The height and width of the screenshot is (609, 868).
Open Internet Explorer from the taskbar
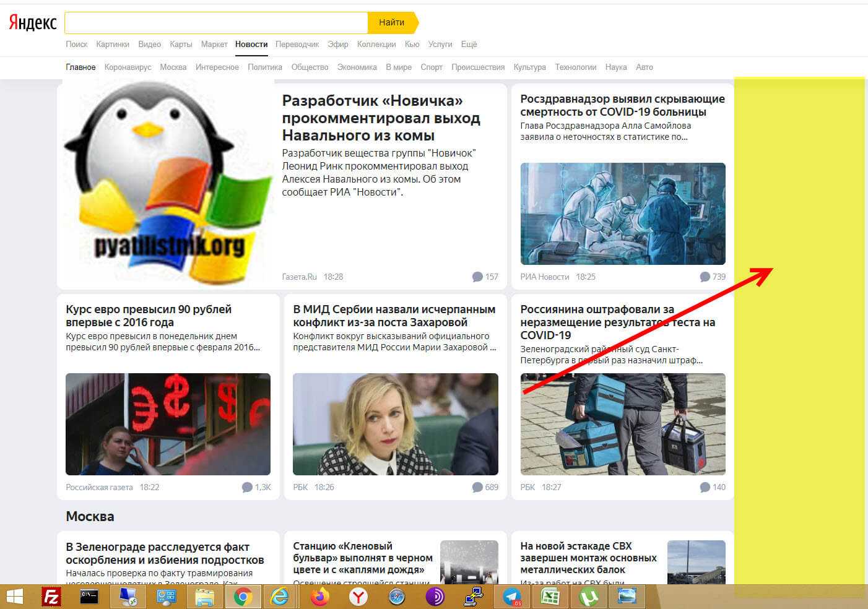280,597
